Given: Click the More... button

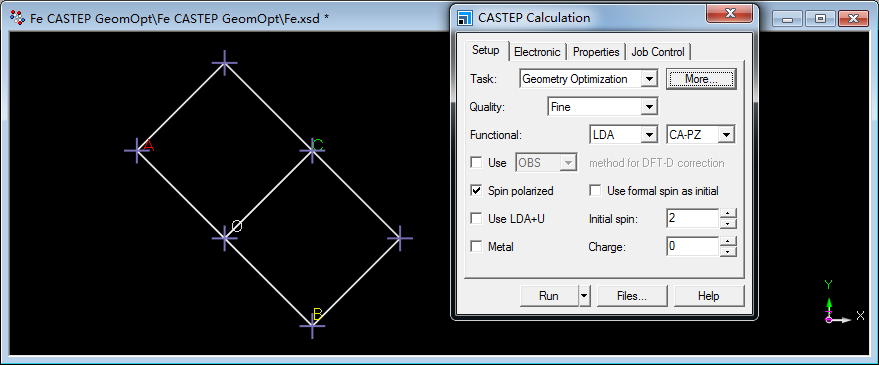Looking at the screenshot, I should pos(701,79).
